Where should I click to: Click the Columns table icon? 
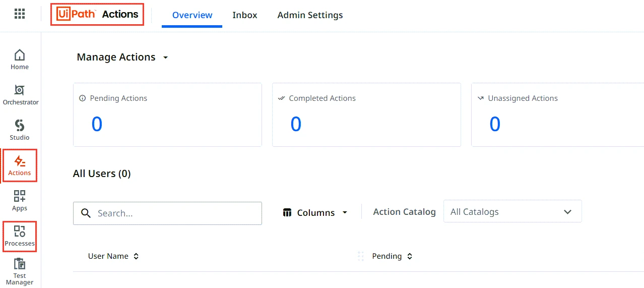pyautogui.click(x=287, y=213)
